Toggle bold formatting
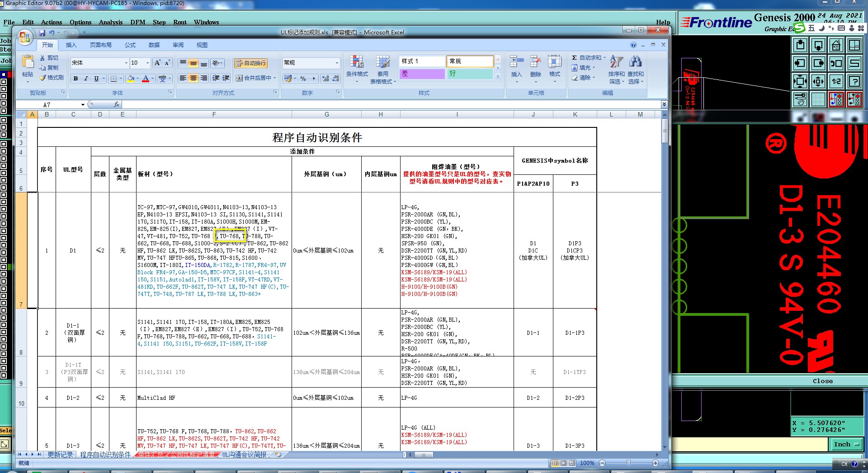The height and width of the screenshot is (473, 868). click(75, 78)
